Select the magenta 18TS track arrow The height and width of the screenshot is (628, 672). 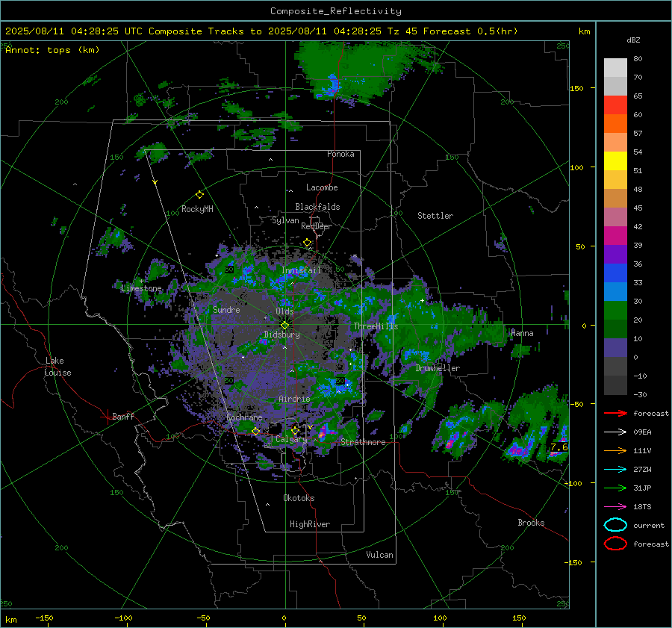coord(615,507)
